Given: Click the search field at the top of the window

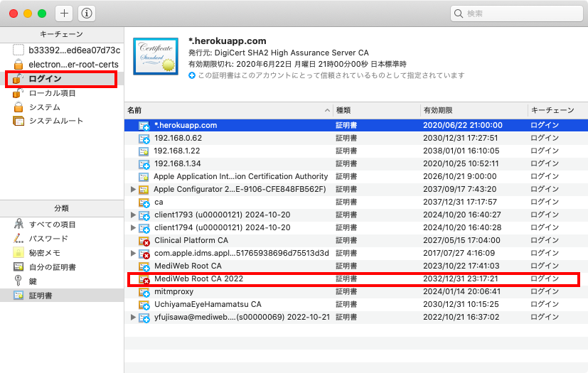Looking at the screenshot, I should pyautogui.click(x=516, y=13).
